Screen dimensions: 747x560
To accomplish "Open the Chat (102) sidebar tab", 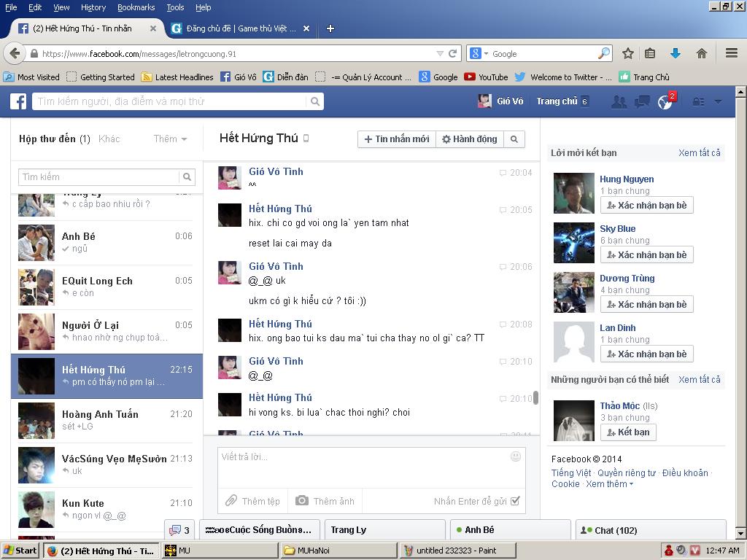I will click(x=651, y=530).
